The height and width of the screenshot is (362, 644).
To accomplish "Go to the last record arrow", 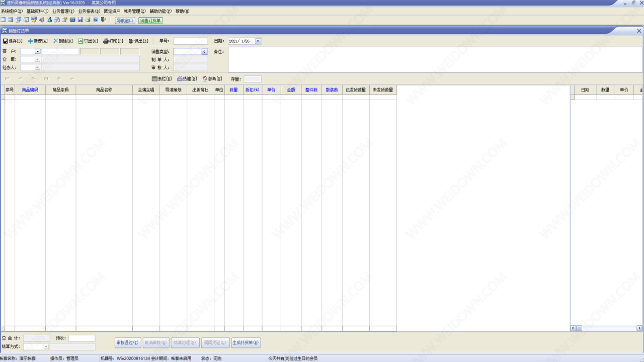I will pos(46,78).
